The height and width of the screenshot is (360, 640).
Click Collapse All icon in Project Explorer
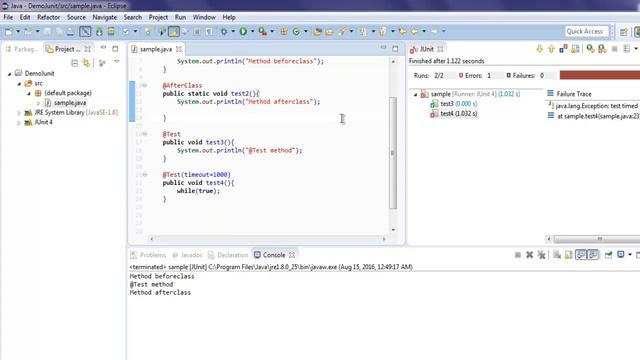click(74, 63)
